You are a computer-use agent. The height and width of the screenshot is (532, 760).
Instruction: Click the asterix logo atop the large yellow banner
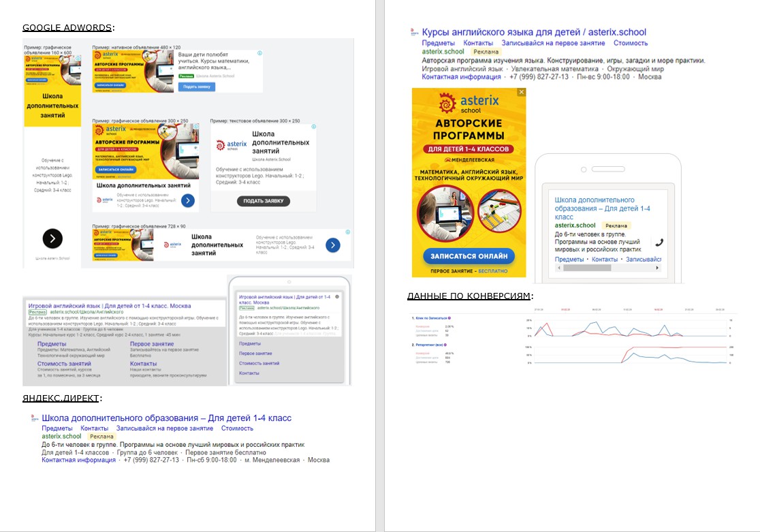[x=469, y=103]
